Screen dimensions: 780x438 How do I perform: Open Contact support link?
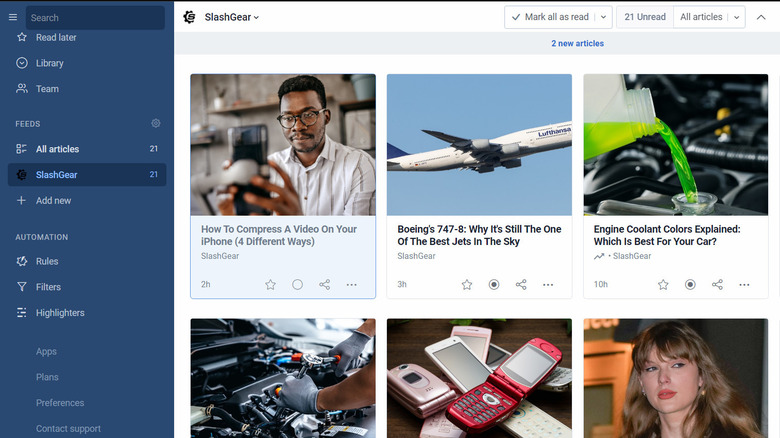[x=68, y=429]
